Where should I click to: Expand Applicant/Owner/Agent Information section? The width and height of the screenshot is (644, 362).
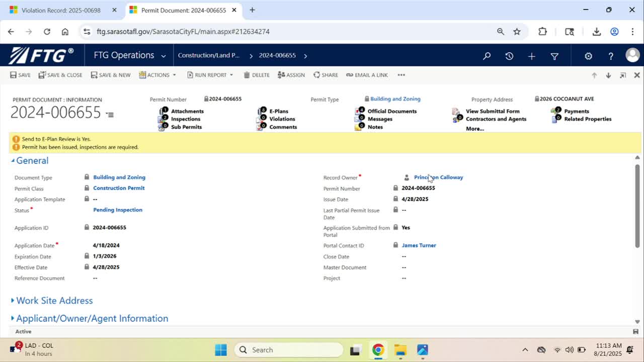pyautogui.click(x=92, y=319)
